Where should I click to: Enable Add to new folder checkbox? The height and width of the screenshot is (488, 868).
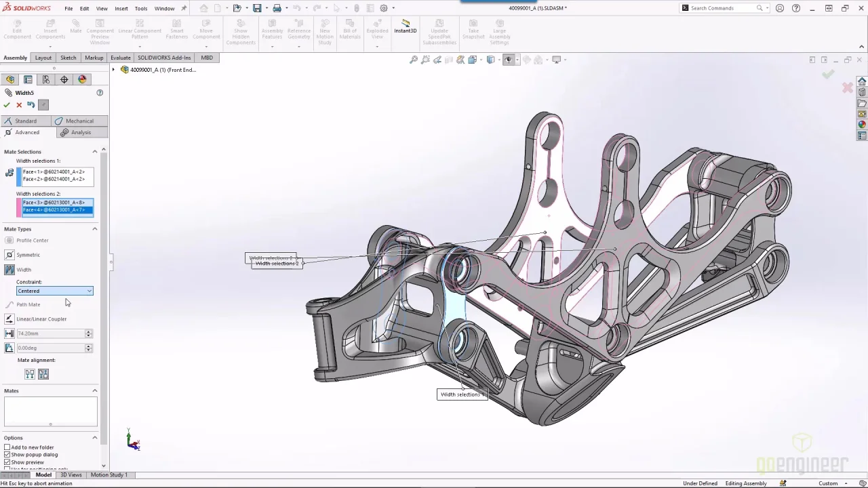[x=7, y=447]
